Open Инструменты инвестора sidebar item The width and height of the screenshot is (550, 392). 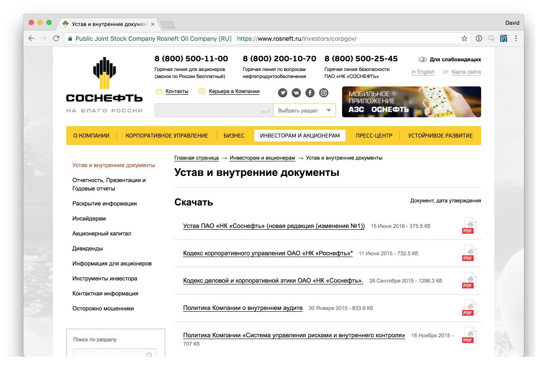[x=105, y=279]
